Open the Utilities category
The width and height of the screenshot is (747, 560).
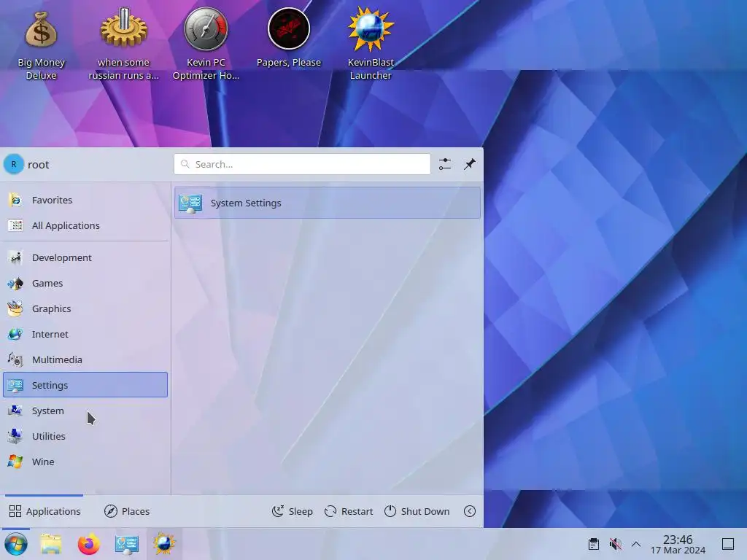[x=85, y=436]
